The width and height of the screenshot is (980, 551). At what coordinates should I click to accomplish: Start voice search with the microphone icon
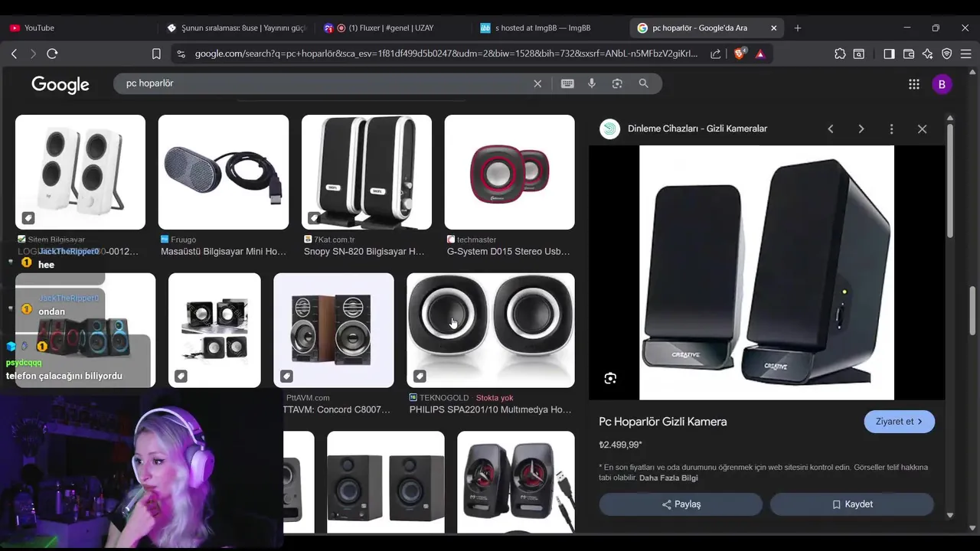tap(592, 83)
